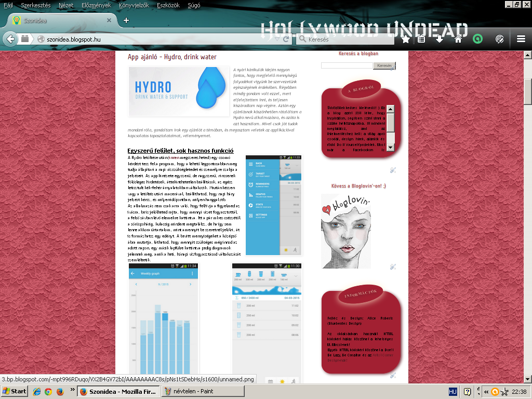Open the downloads arrow icon

pos(440,39)
